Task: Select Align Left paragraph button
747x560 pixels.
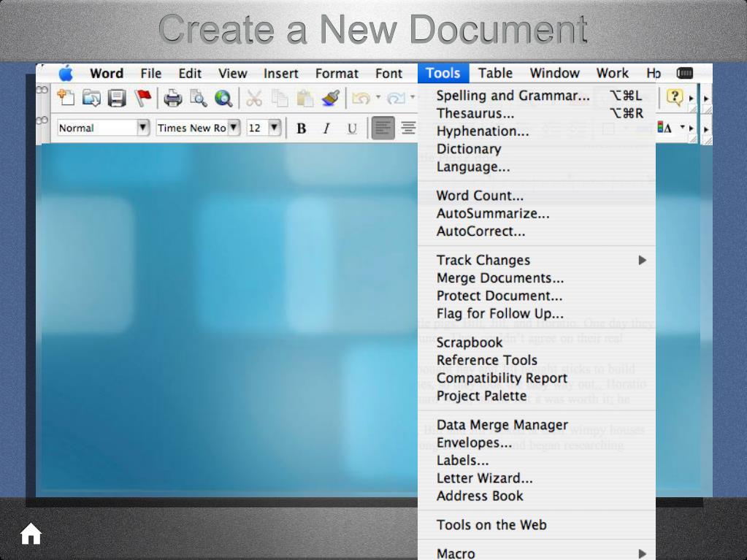Action: point(383,128)
